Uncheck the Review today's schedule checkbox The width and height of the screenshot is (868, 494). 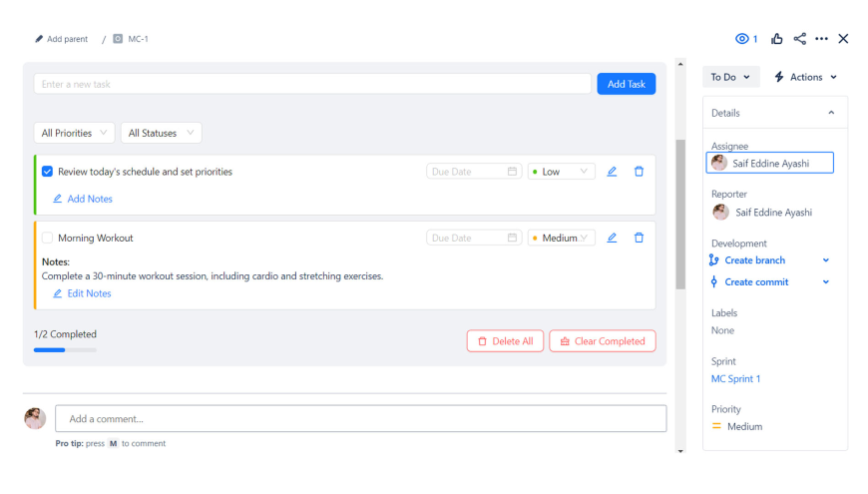point(47,172)
